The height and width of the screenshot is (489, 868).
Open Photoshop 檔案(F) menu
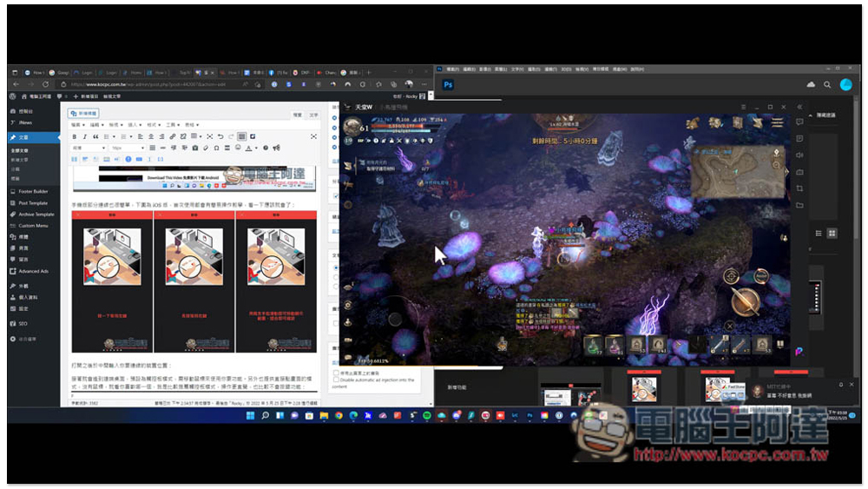pyautogui.click(x=453, y=69)
